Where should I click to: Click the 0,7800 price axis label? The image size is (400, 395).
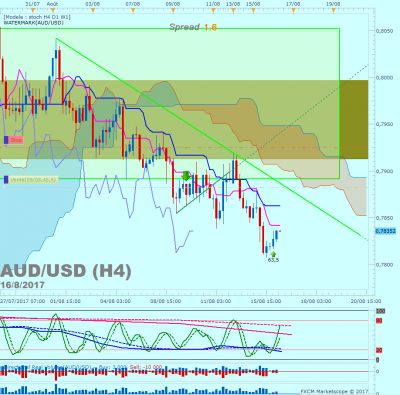coord(384,265)
